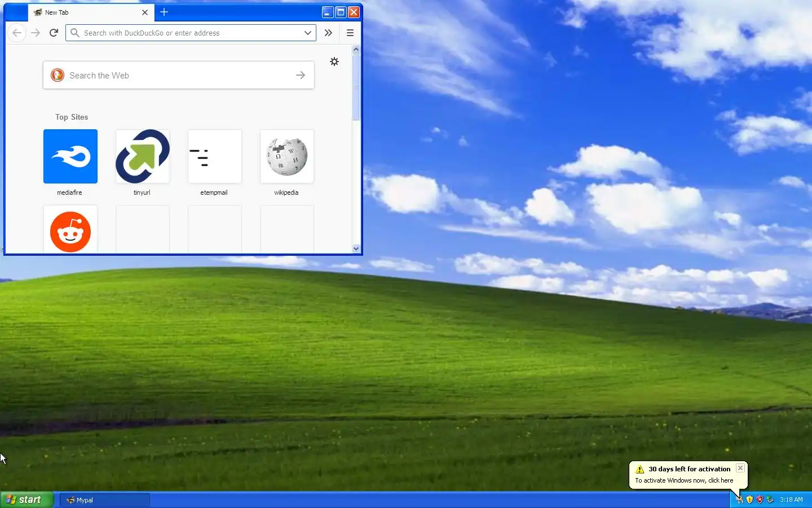Click the yellow security shield tray icon
This screenshot has height=508, width=812.
point(749,500)
